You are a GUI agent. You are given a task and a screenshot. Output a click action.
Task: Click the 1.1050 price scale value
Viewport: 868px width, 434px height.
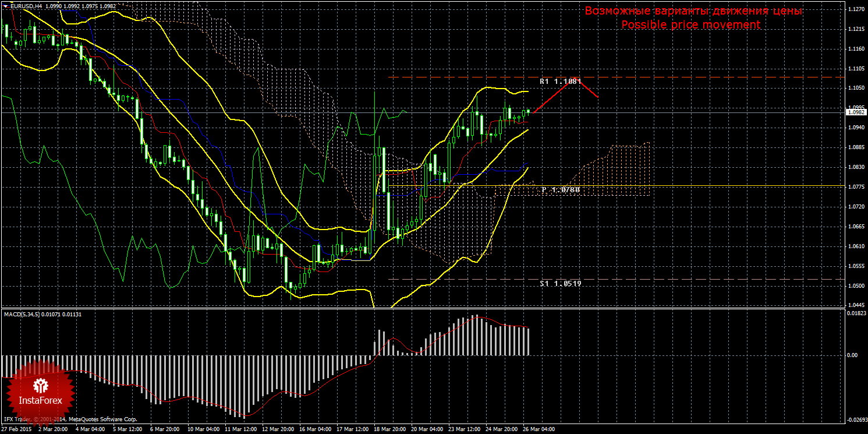click(855, 89)
